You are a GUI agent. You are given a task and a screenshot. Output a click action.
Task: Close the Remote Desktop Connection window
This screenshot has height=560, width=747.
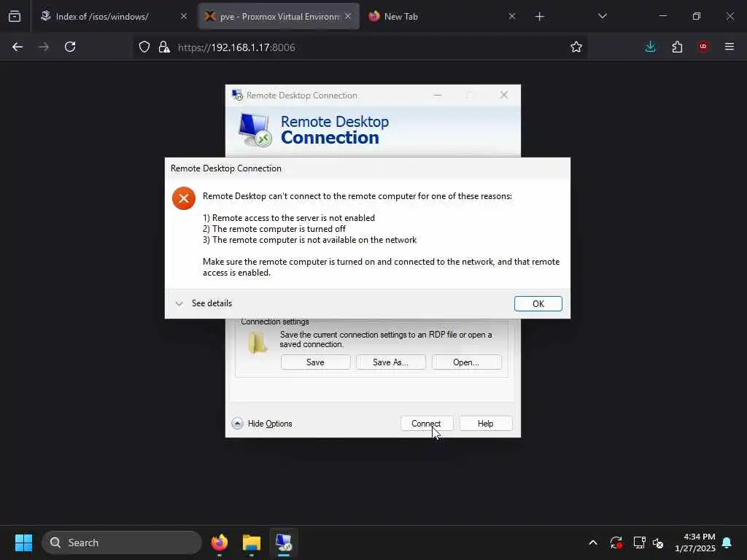[x=503, y=95]
